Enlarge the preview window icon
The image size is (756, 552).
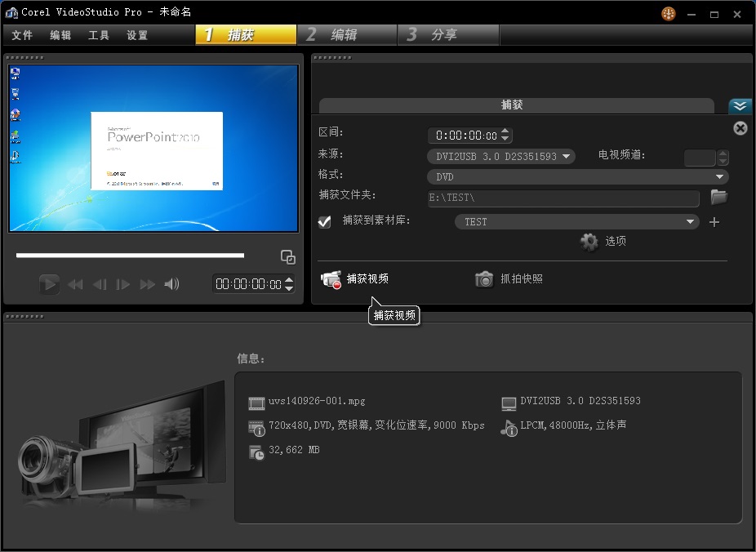click(288, 257)
